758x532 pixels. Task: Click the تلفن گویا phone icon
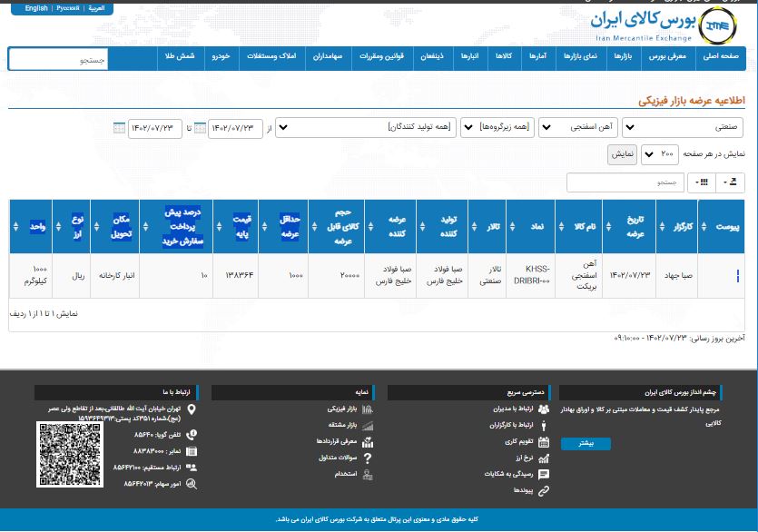click(192, 435)
